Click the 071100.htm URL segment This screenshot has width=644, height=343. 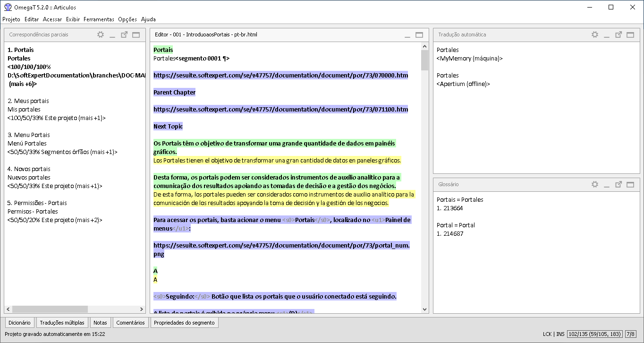[281, 109]
